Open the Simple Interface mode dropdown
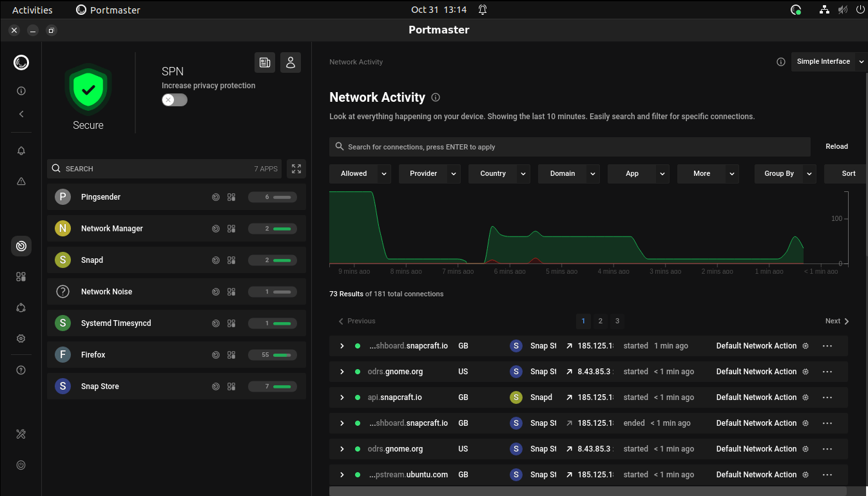Image resolution: width=868 pixels, height=496 pixels. point(828,62)
